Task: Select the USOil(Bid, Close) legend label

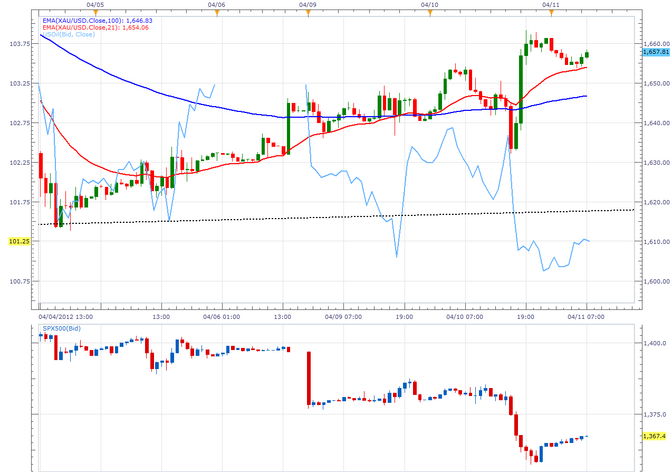Action: pos(70,35)
